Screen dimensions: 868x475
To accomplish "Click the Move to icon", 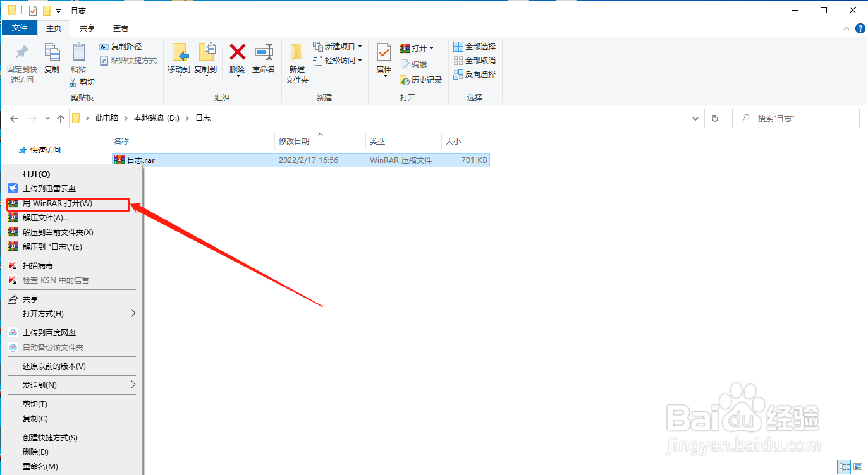I will tap(180, 52).
